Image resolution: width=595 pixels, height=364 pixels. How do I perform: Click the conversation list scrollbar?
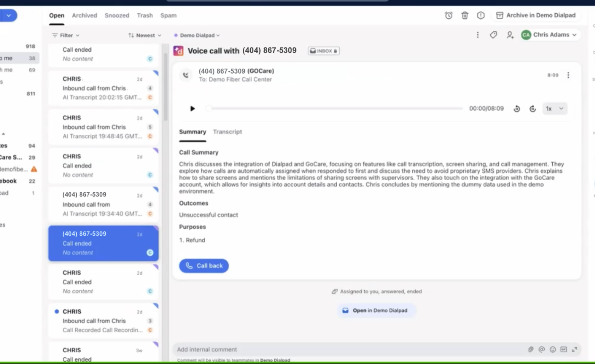coord(165,87)
